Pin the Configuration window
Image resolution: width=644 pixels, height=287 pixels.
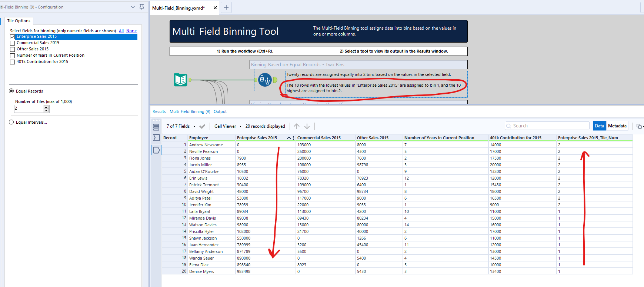[x=142, y=7]
